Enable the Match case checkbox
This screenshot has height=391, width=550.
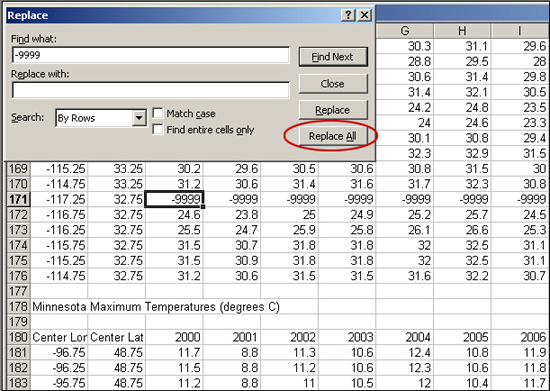click(x=158, y=113)
